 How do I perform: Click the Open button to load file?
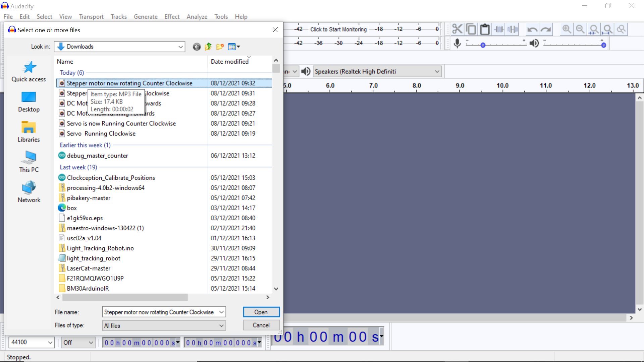point(261,312)
